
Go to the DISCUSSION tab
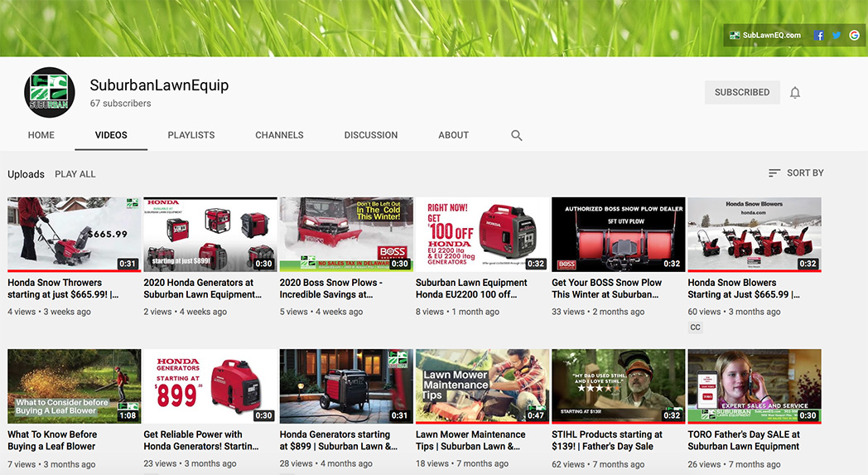point(371,135)
